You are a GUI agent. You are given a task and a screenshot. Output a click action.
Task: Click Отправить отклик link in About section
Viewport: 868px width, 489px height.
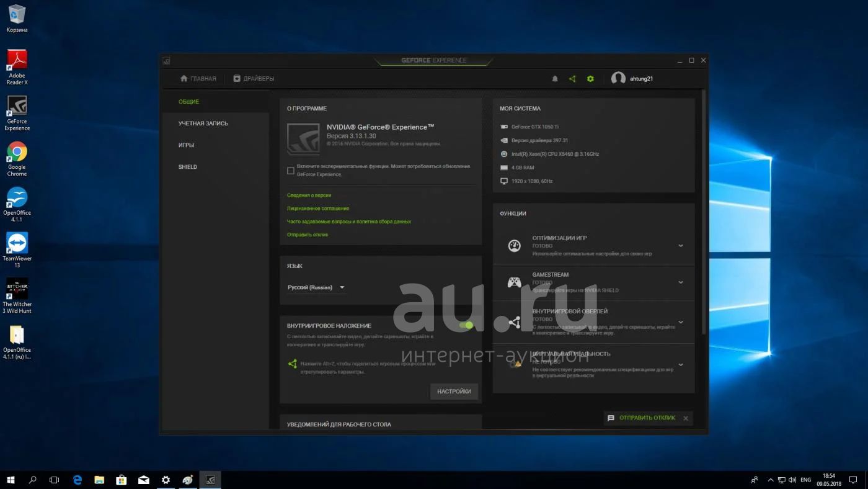pyautogui.click(x=308, y=235)
